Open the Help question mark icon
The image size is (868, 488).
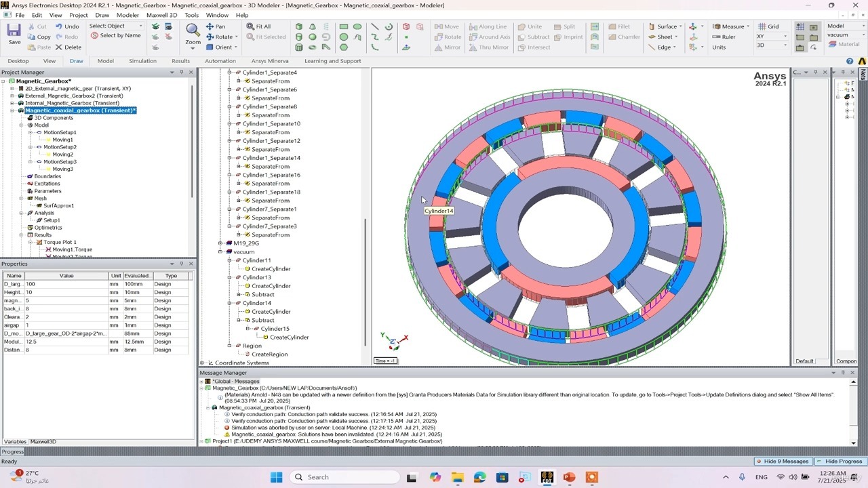coord(850,61)
